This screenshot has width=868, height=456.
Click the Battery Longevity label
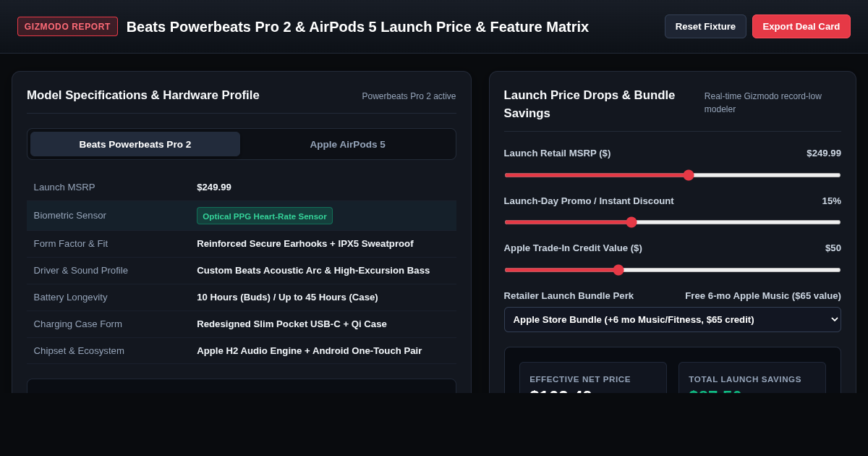(71, 297)
